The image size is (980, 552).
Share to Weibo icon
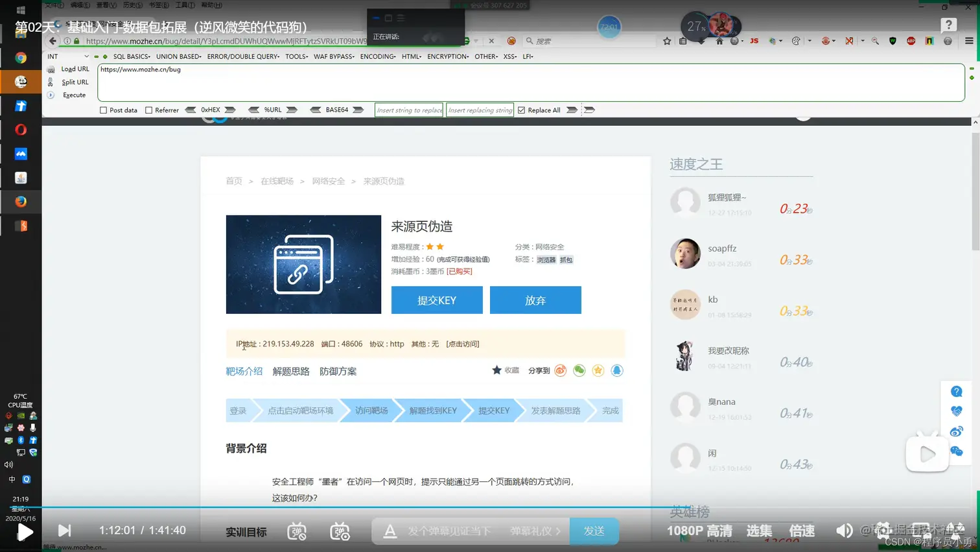click(561, 370)
